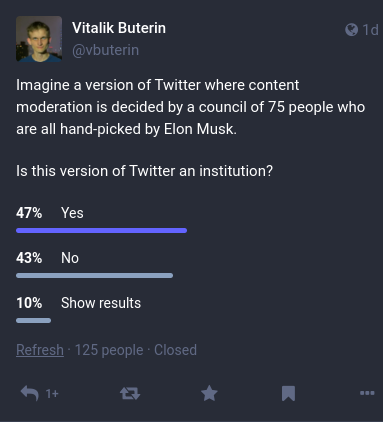Viewport: 383px width, 422px height.
Task: Boost the post with the retweet icon
Action: (x=130, y=393)
